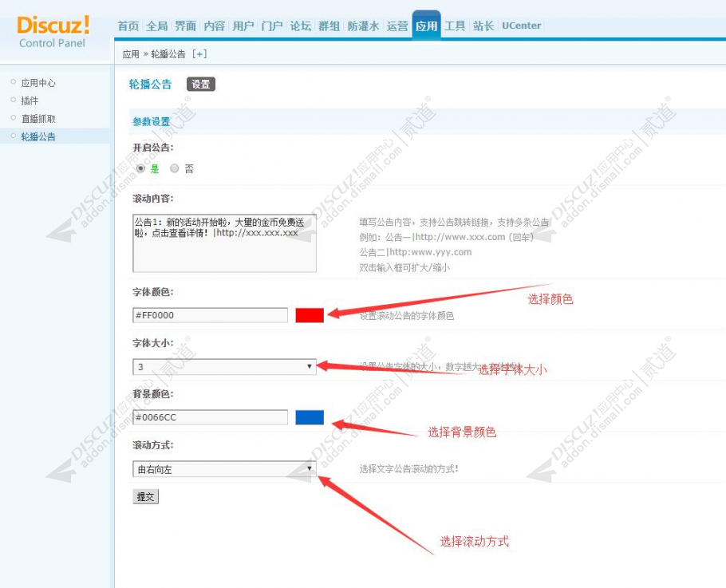This screenshot has width=726, height=588.
Task: Open the 站长 top menu
Action: point(483,26)
